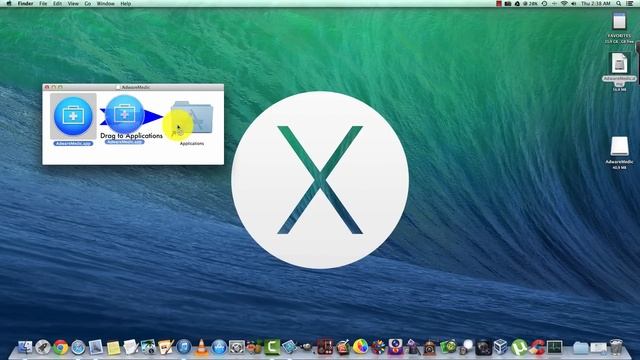Open iTunes from the dock

(x=184, y=348)
